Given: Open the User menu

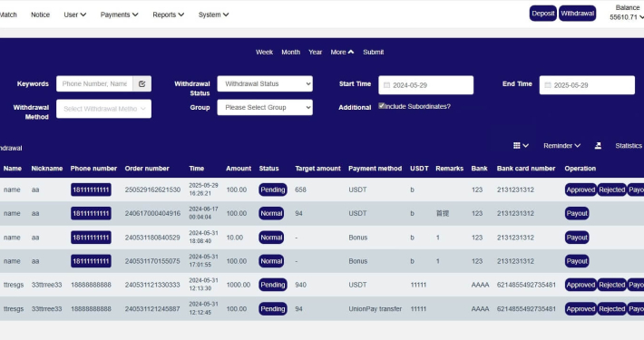Looking at the screenshot, I should pyautogui.click(x=74, y=15).
